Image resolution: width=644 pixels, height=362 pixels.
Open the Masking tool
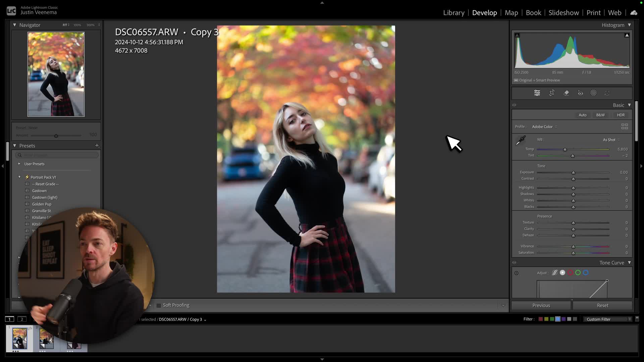pos(593,93)
